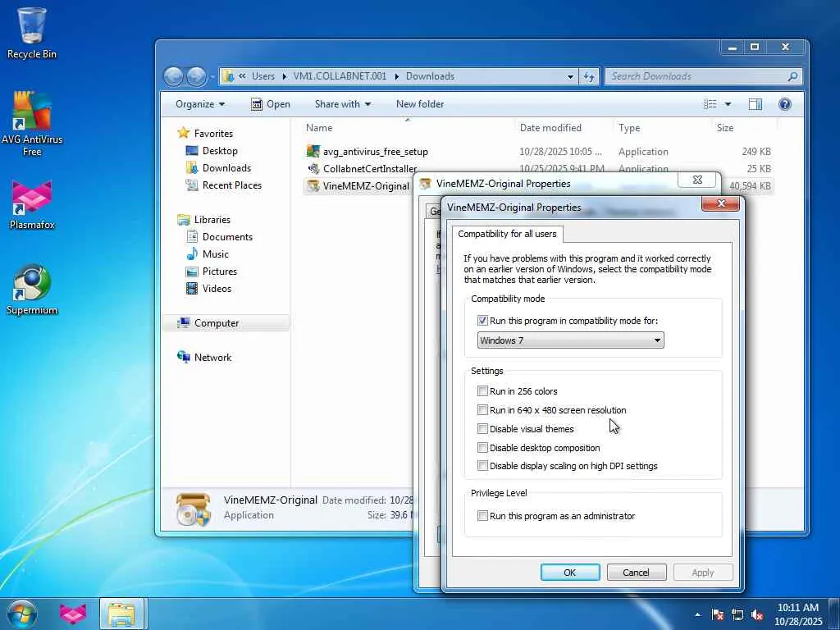Click the taskbar clock and date
Viewport: 840px width, 630px height.
(x=797, y=614)
